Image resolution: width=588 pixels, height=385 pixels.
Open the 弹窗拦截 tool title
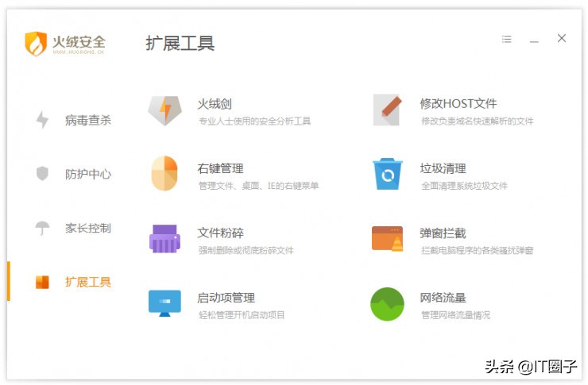(443, 233)
